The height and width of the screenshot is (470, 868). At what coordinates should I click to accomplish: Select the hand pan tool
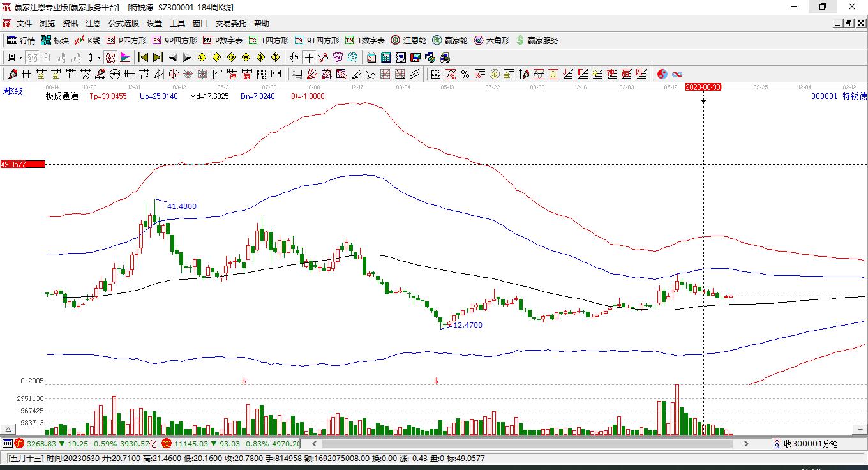294,57
